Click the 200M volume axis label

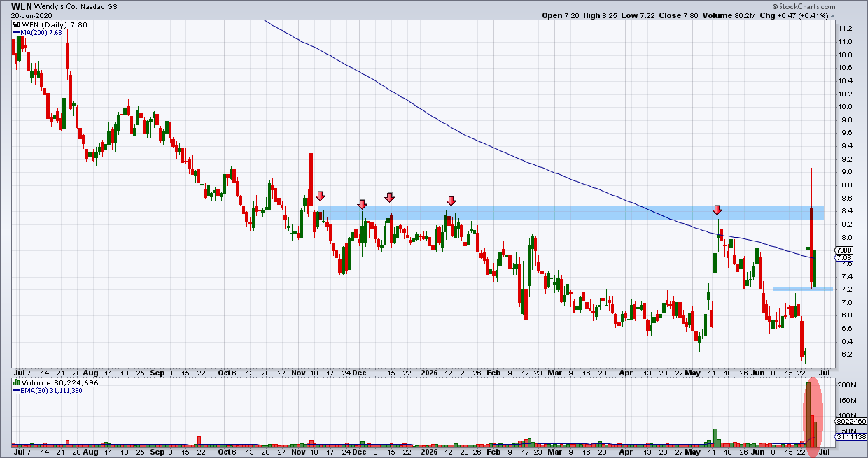(848, 385)
